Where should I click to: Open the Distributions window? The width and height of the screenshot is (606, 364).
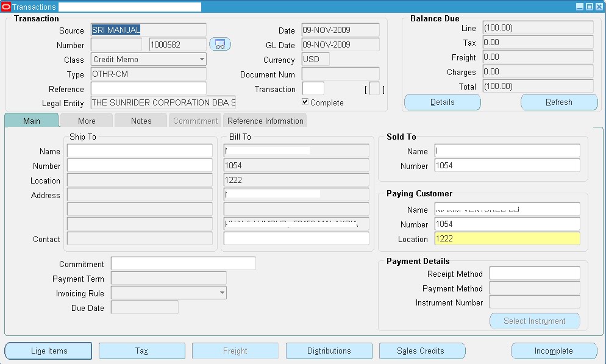[329, 351]
